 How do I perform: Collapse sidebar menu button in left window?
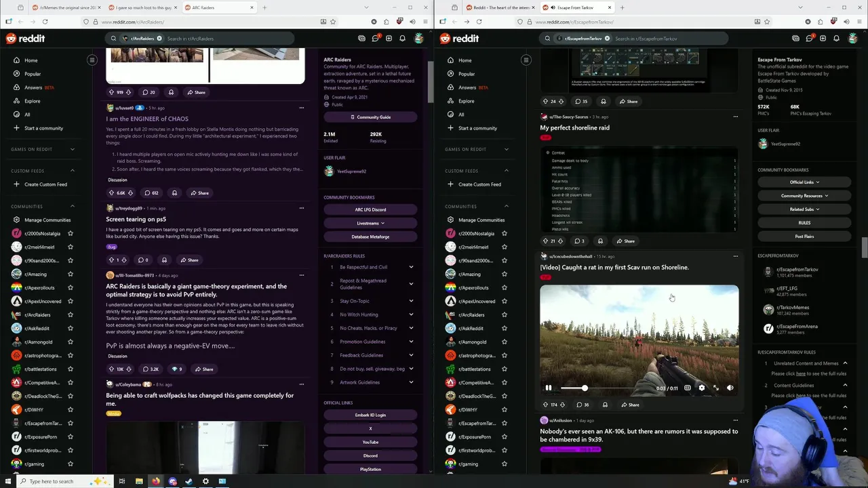pos(92,60)
